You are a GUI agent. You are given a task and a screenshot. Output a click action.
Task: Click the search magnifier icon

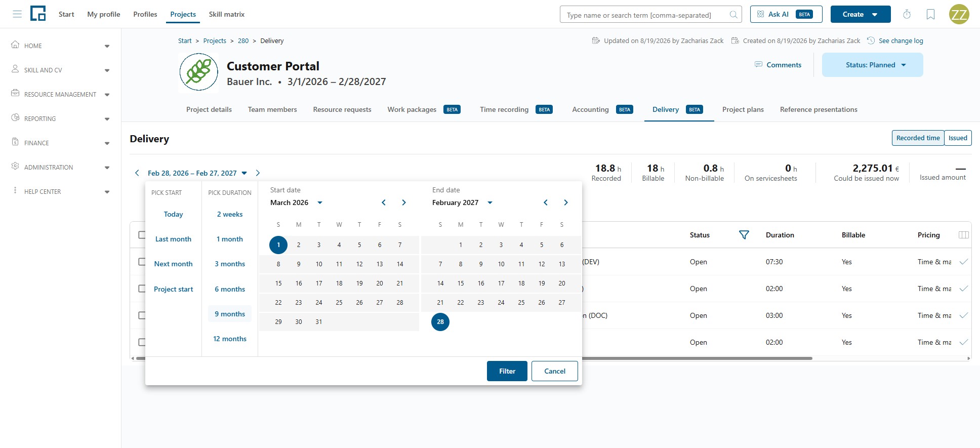click(x=733, y=15)
